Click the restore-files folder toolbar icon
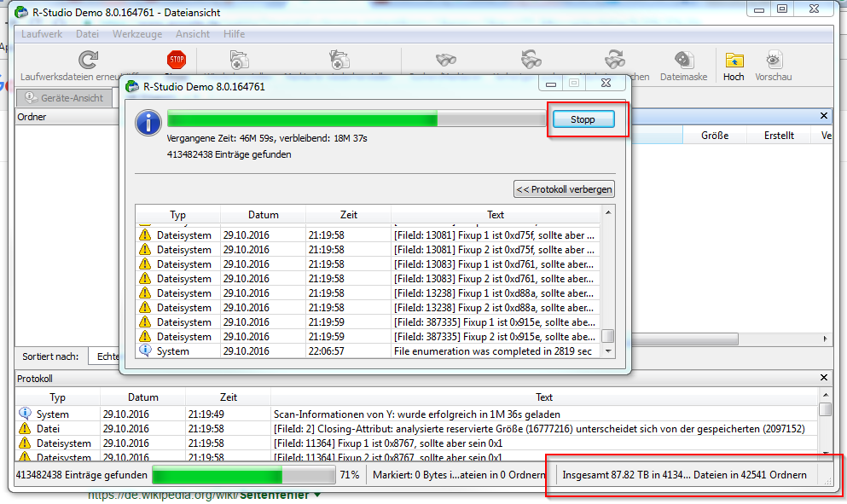This screenshot has width=847, height=504. 240,60
